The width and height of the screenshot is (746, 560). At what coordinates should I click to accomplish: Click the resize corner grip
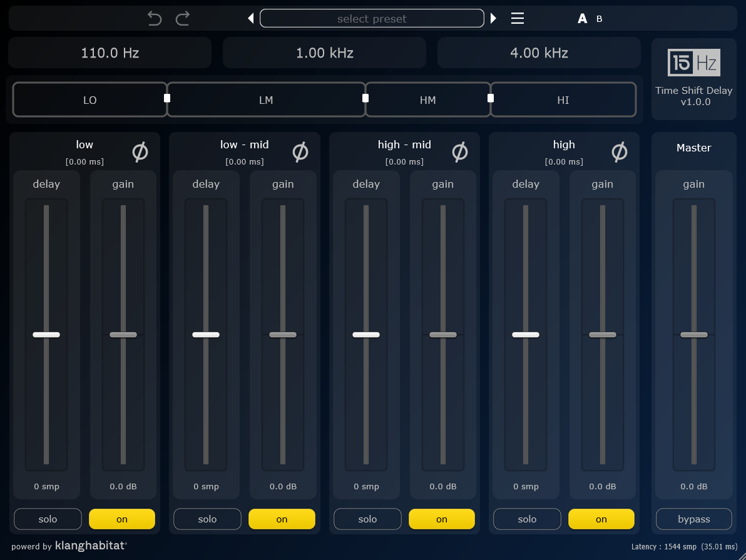click(x=741, y=555)
